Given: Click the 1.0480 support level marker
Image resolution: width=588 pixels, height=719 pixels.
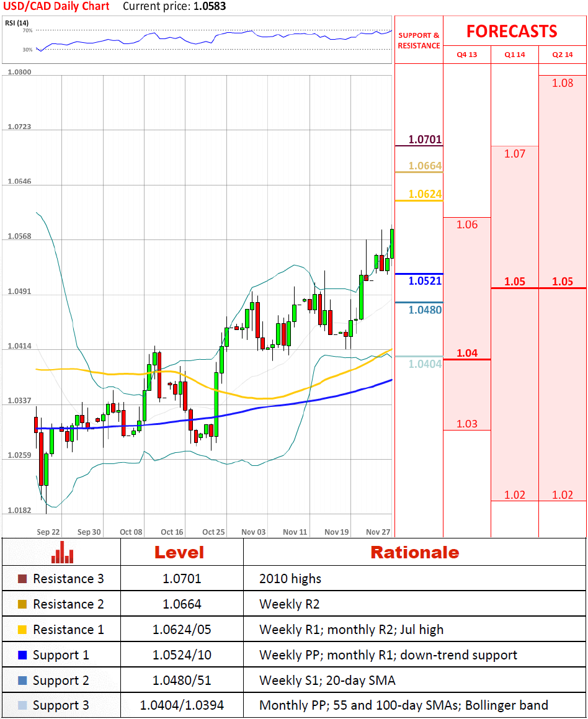Looking at the screenshot, I should point(425,310).
